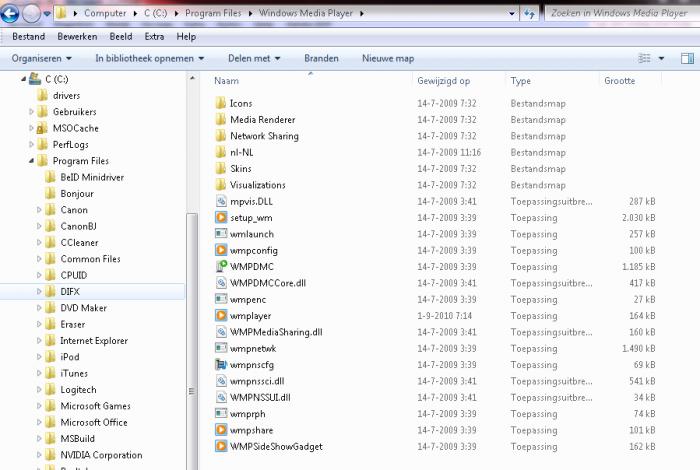Select the wmlaunch application icon
The width and height of the screenshot is (700, 470).
point(221,233)
